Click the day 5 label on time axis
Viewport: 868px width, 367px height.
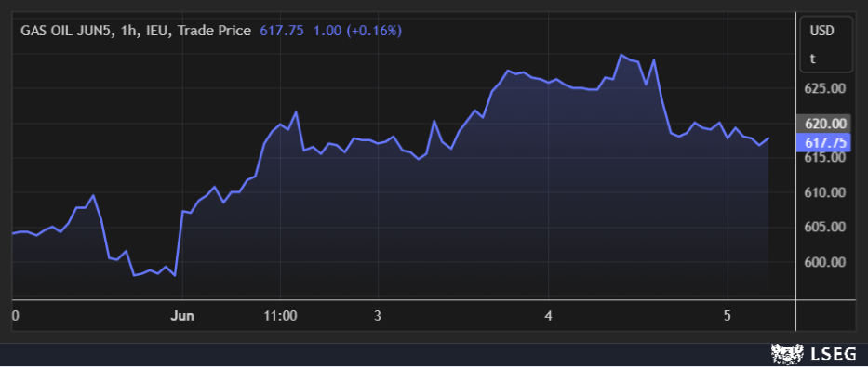coord(728,316)
